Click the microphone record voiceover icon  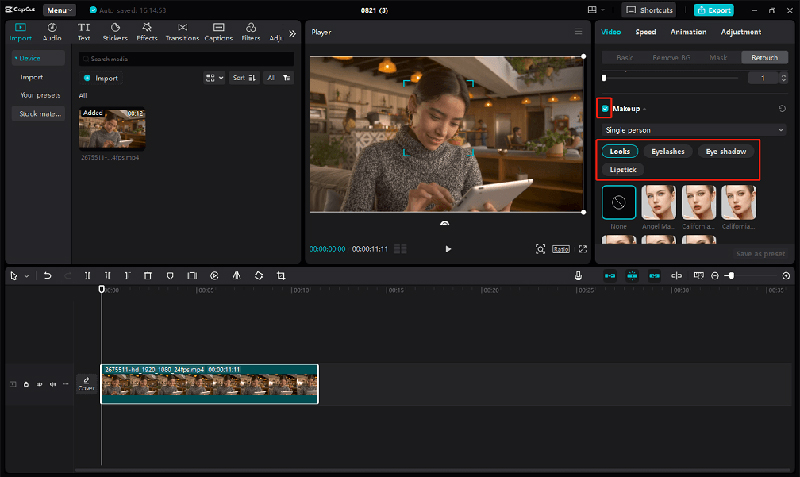click(578, 275)
